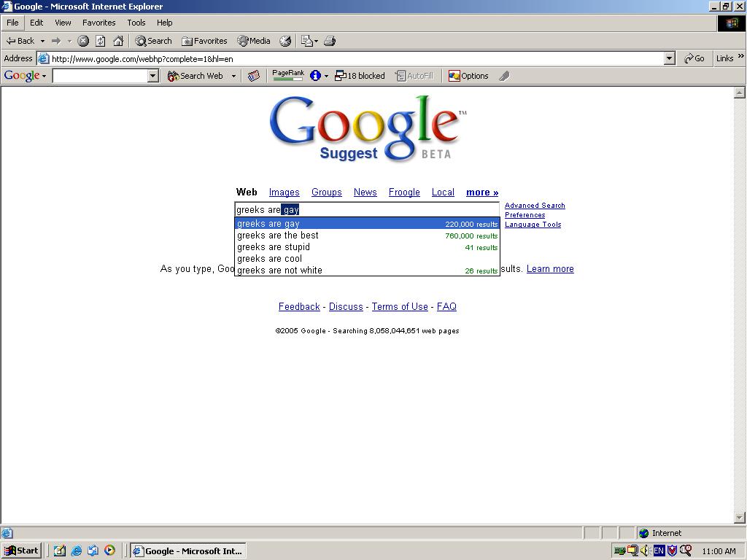Switch to the News search tab

[365, 192]
